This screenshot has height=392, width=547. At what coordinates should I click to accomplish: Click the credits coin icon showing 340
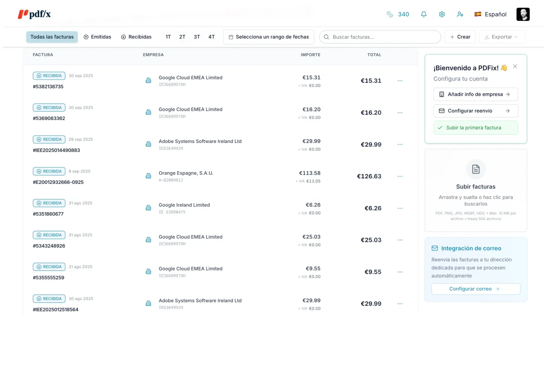(x=390, y=14)
